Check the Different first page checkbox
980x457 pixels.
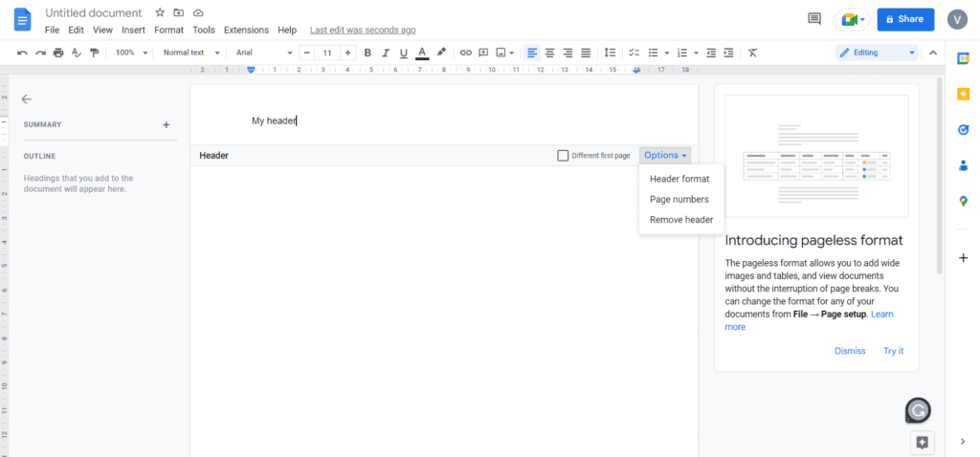[563, 156]
